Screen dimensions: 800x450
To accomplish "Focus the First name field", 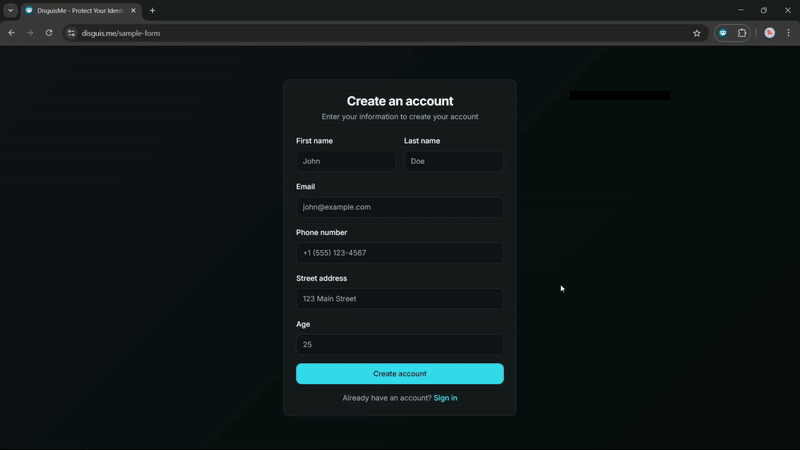I will point(345,161).
